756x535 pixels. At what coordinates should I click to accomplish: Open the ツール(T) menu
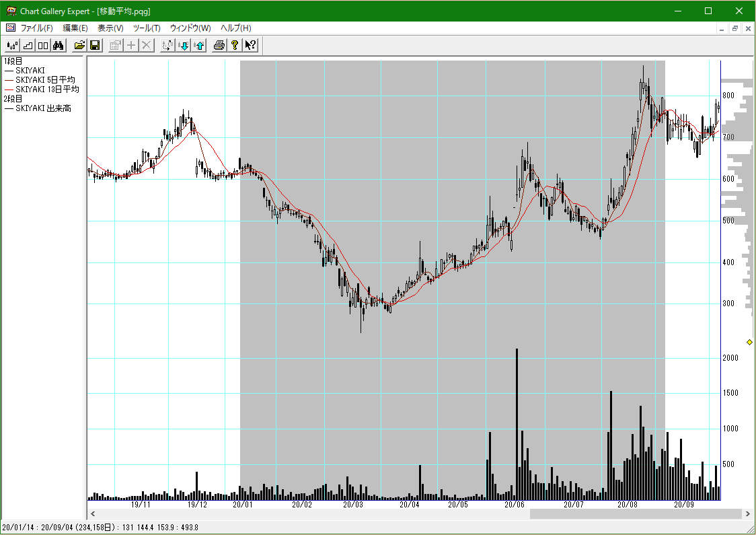[x=147, y=28]
